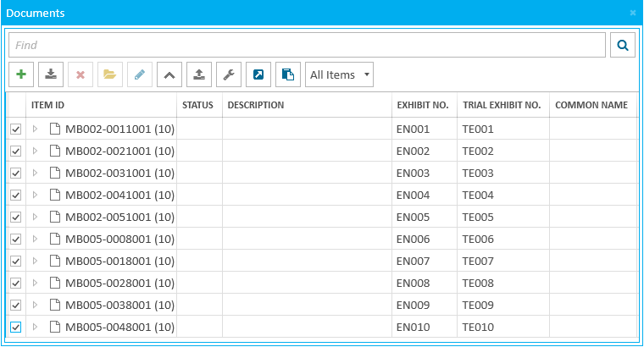The height and width of the screenshot is (347, 644).
Task: Click the Find search field
Action: coord(307,45)
